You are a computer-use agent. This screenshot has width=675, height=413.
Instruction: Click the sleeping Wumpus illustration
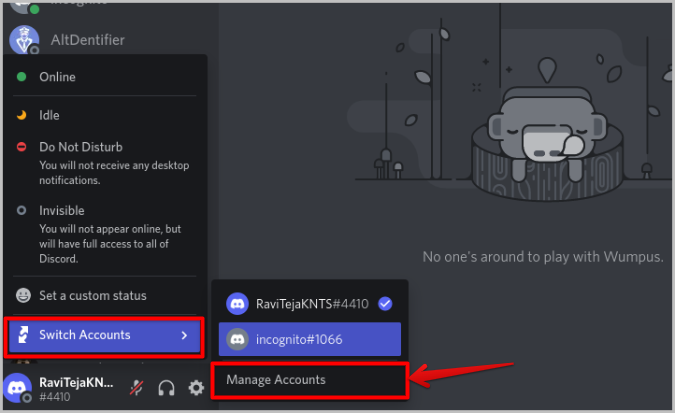tap(547, 142)
